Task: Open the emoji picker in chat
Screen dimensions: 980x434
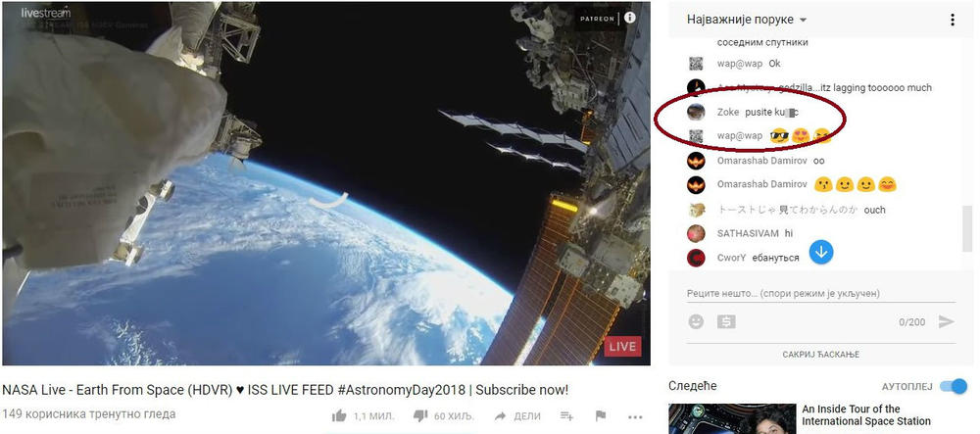Action: 696,321
